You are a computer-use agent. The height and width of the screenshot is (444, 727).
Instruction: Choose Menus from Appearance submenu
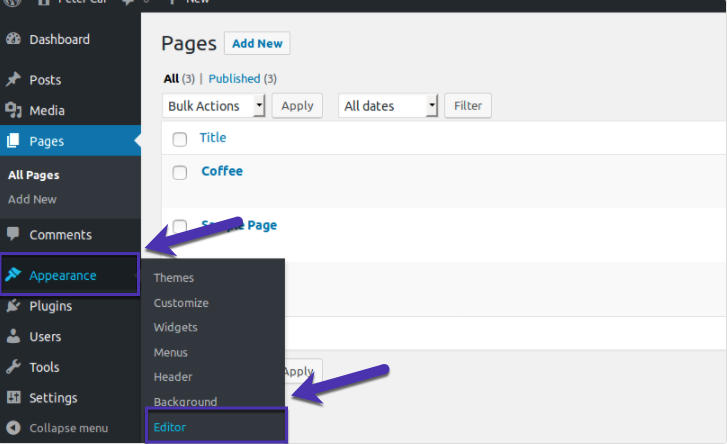171,352
